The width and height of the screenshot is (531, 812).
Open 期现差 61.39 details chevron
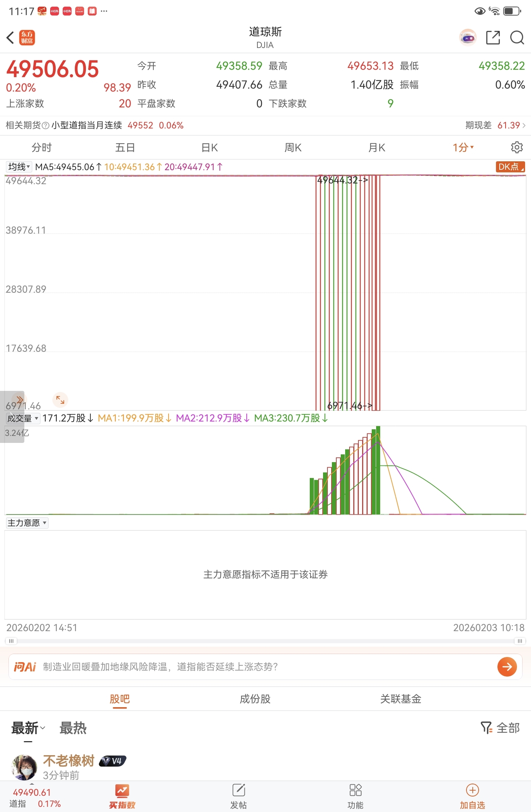click(x=524, y=125)
